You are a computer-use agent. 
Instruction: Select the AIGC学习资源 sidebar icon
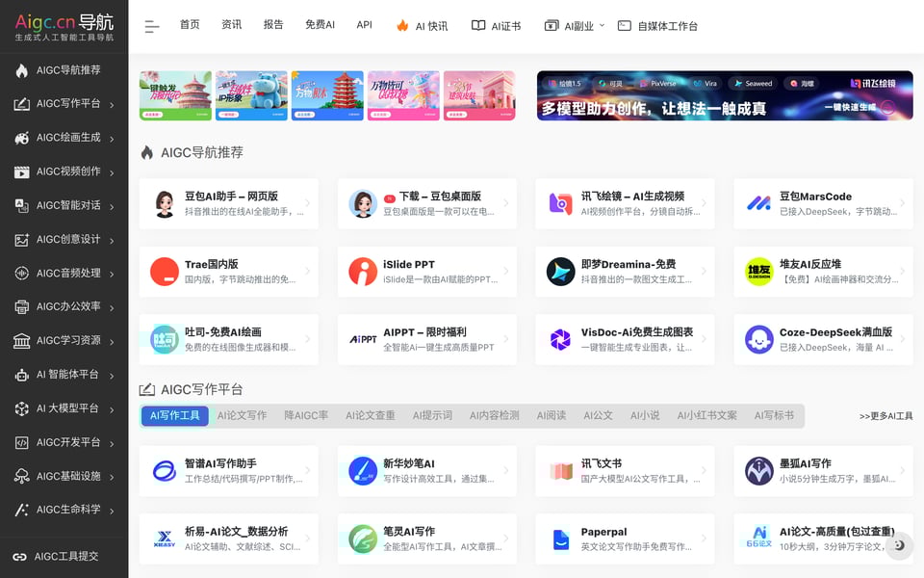(21, 341)
